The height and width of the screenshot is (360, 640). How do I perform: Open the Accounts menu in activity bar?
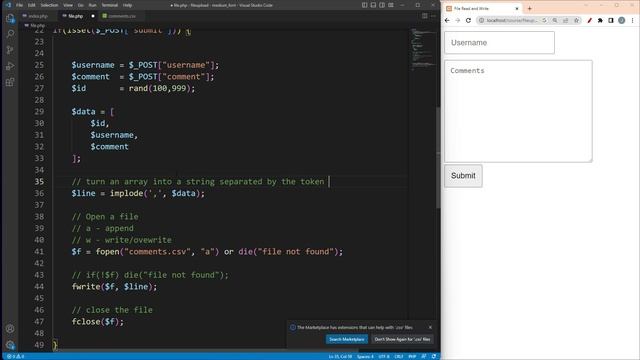point(10,329)
